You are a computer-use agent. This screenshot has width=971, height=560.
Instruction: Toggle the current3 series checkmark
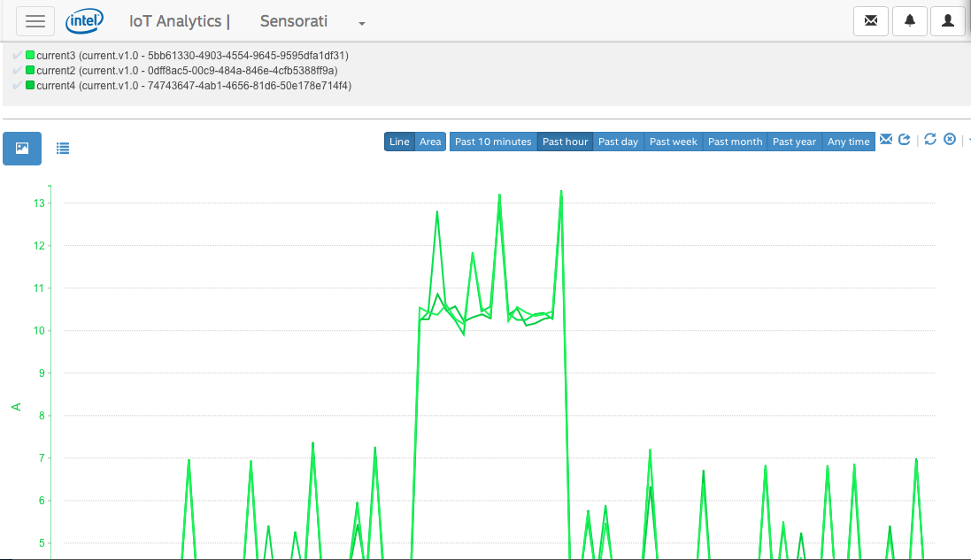coord(17,56)
